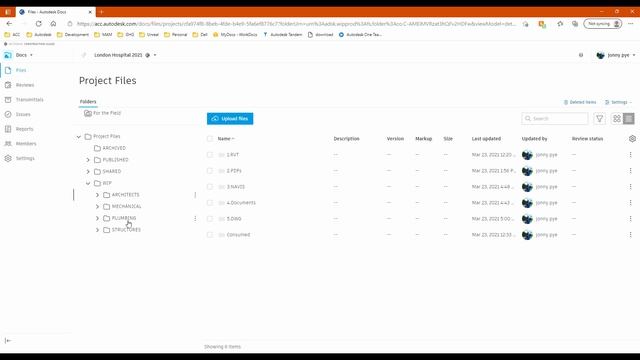Open the Transmittals section icon
640x360 pixels.
coord(8,100)
